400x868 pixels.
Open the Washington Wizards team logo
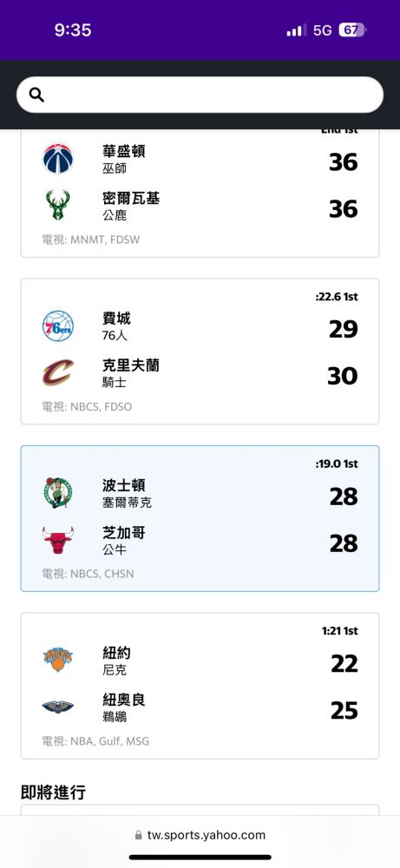pyautogui.click(x=58, y=159)
